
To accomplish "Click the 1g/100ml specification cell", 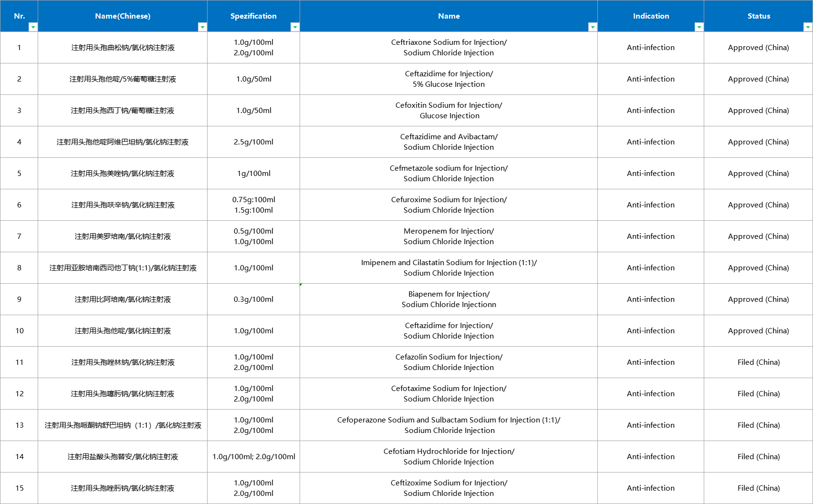I will (253, 174).
